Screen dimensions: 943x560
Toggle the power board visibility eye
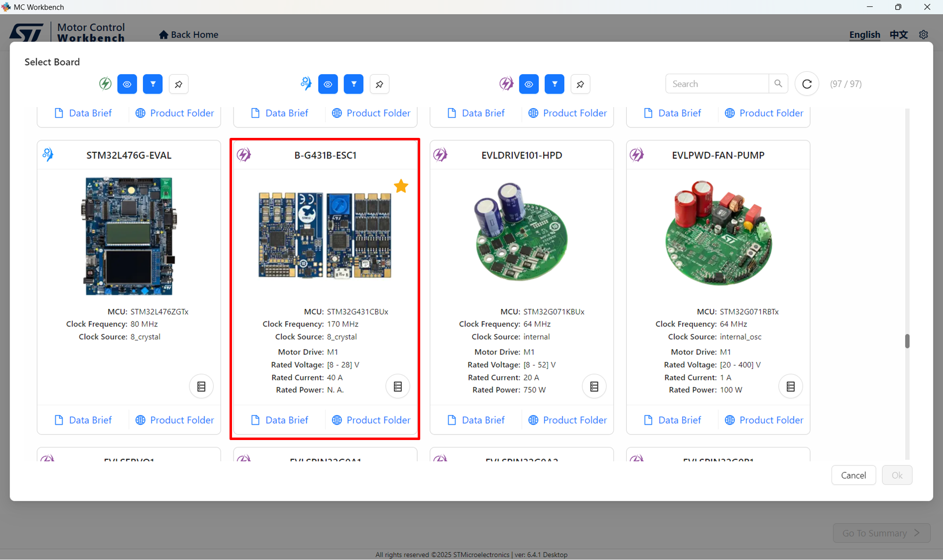point(328,84)
